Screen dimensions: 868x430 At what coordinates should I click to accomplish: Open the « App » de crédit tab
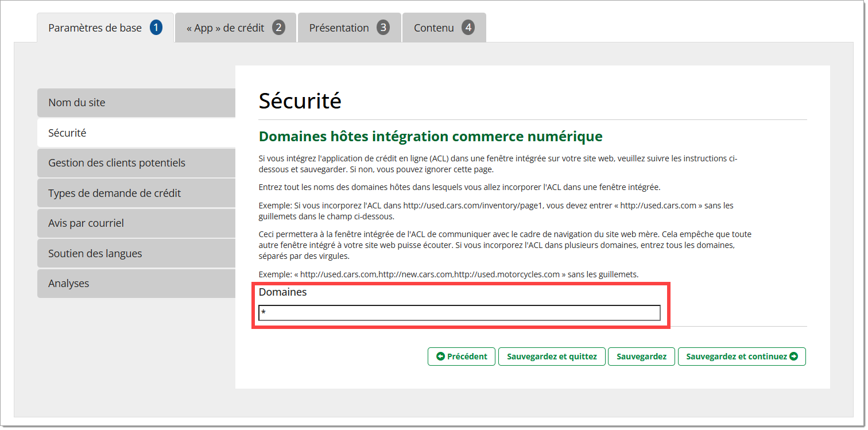(x=226, y=28)
